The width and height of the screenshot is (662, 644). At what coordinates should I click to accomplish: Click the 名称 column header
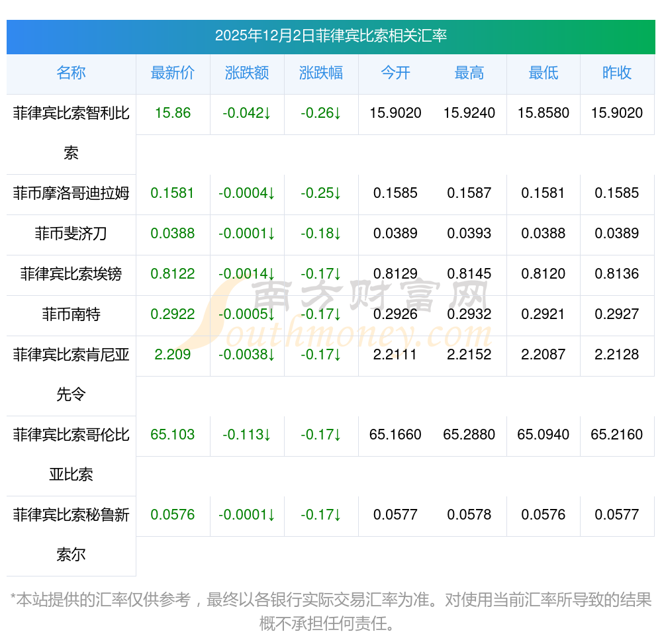point(71,73)
